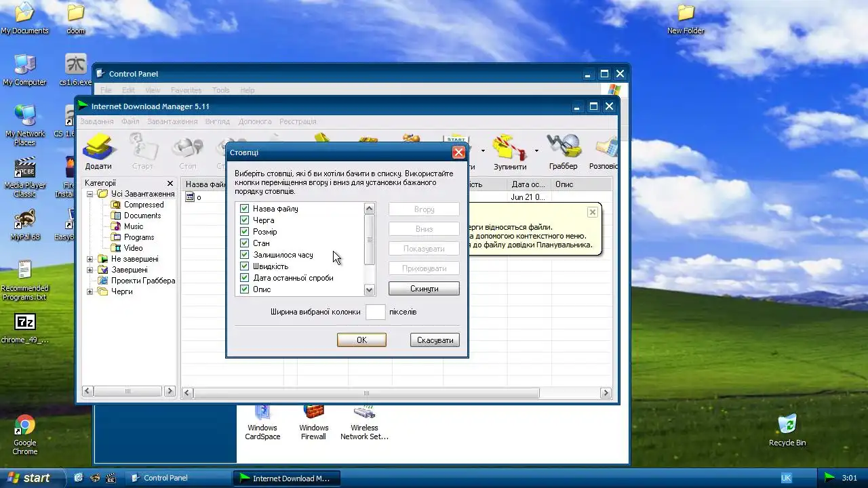The width and height of the screenshot is (868, 488).
Task: Click the Стоп toolbar icon
Action: (188, 152)
